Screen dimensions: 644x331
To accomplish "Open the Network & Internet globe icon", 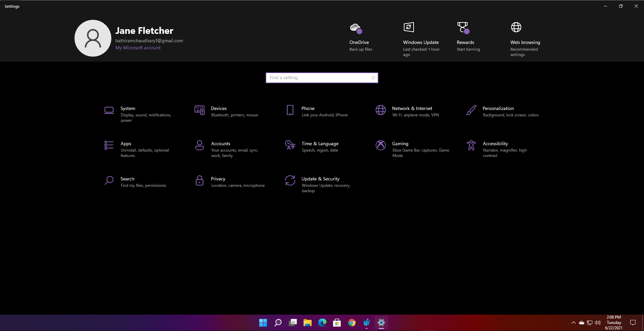I will [381, 110].
